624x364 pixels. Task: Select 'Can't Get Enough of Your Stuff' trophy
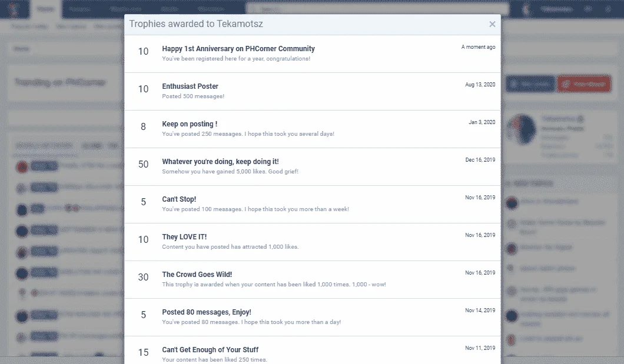210,350
